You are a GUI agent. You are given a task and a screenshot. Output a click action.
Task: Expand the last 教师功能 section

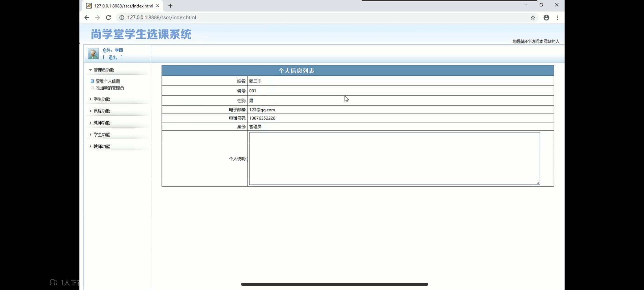pos(101,146)
